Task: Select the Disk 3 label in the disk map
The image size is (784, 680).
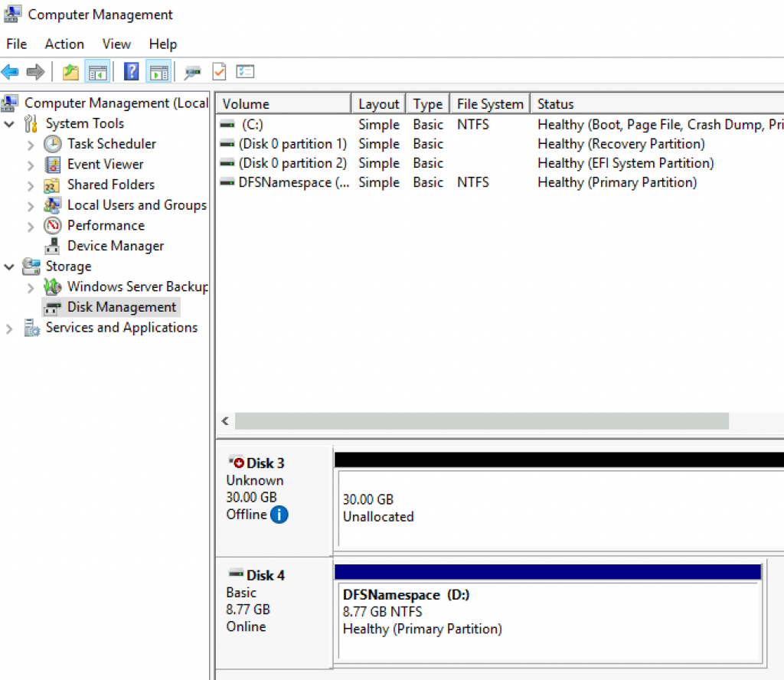Action: 266,463
